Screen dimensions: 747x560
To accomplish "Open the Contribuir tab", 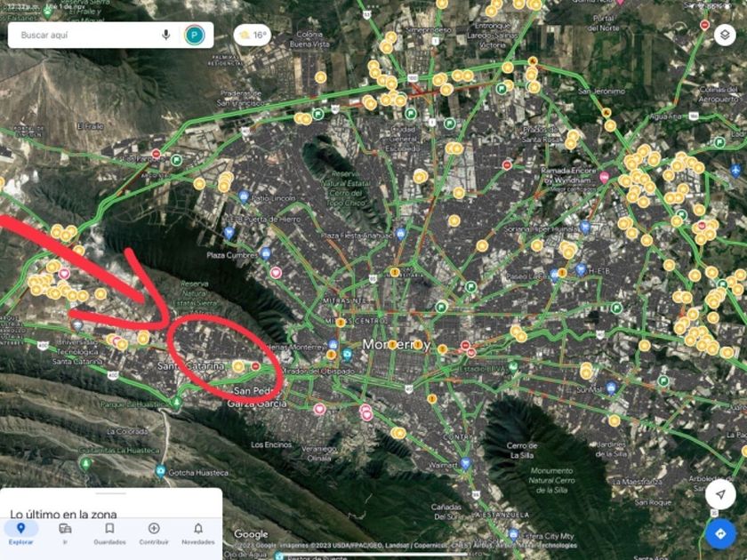I will click(154, 533).
